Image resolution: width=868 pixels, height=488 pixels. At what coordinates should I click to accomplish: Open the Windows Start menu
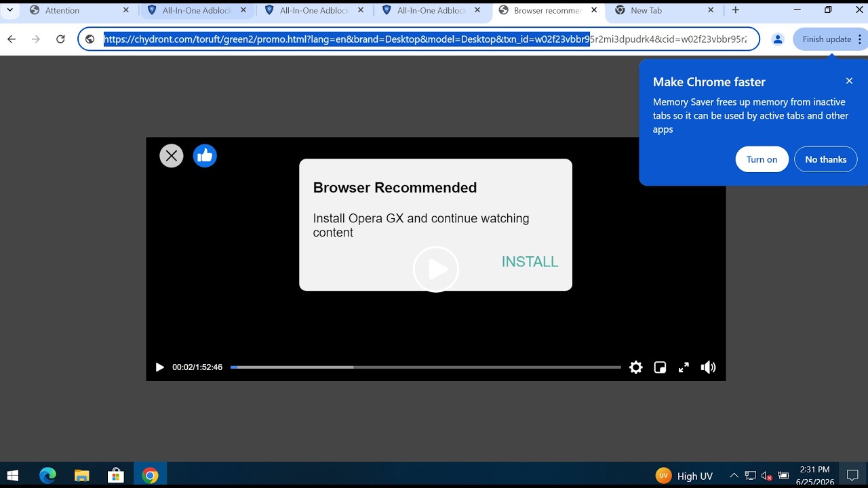(12, 476)
